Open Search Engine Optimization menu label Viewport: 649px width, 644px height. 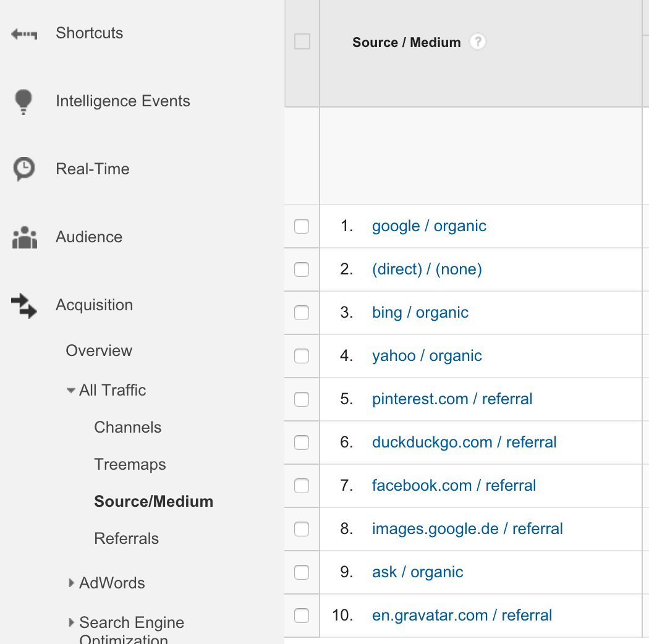click(x=132, y=630)
